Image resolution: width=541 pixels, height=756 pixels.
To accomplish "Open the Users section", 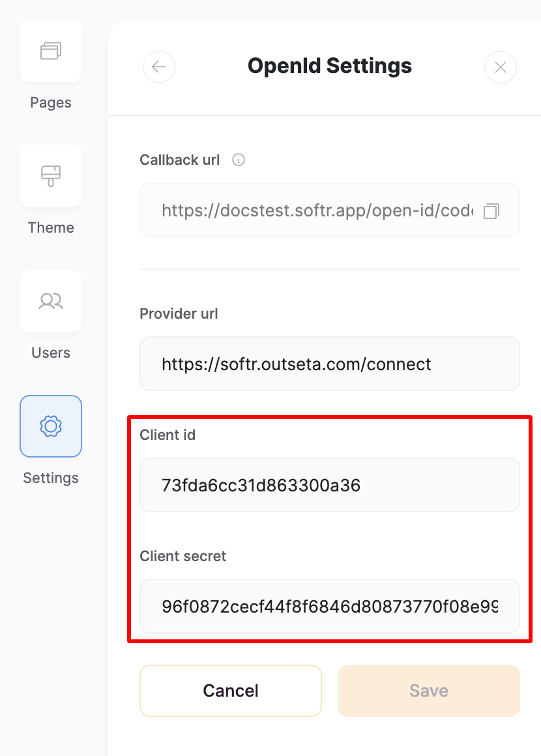I will click(x=50, y=301).
